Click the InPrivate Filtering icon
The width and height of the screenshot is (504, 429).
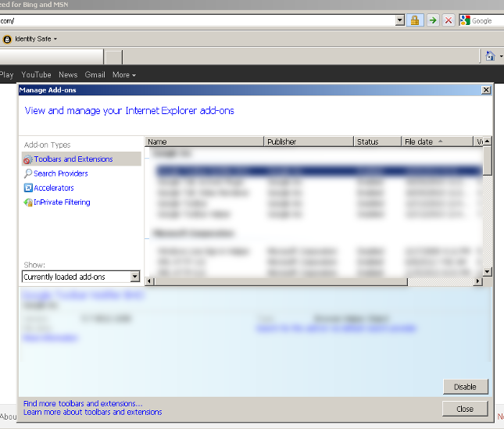(28, 202)
